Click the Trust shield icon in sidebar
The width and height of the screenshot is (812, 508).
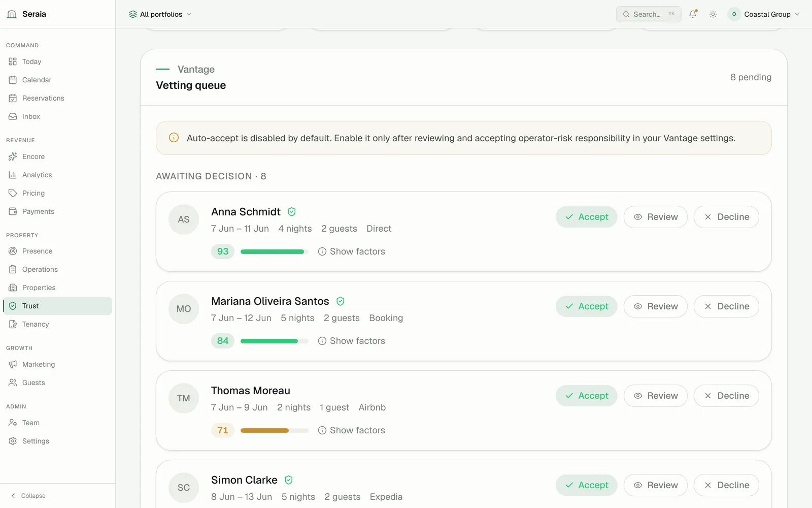coord(13,306)
